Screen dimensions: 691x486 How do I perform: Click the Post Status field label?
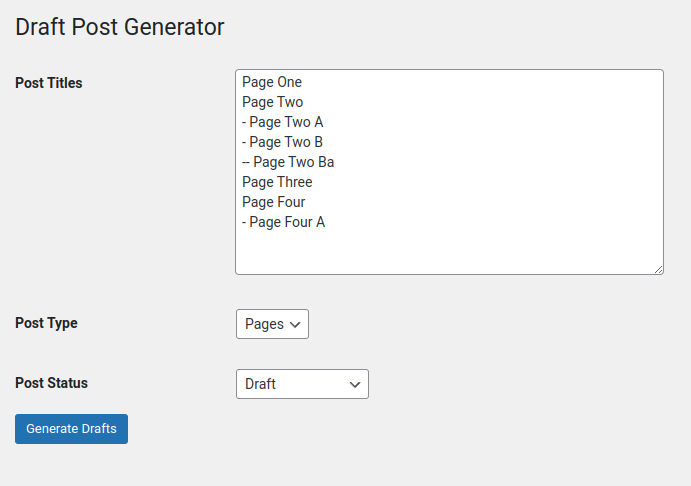pyautogui.click(x=51, y=383)
